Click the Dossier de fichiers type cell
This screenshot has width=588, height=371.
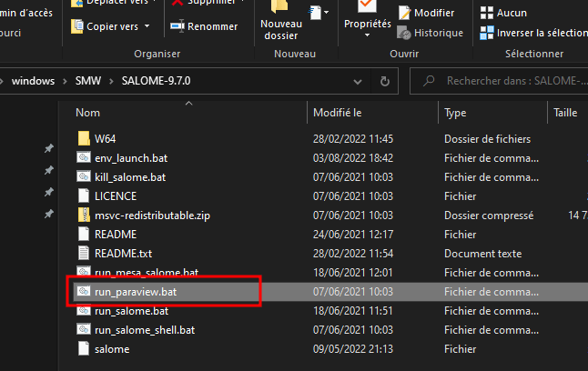point(488,139)
